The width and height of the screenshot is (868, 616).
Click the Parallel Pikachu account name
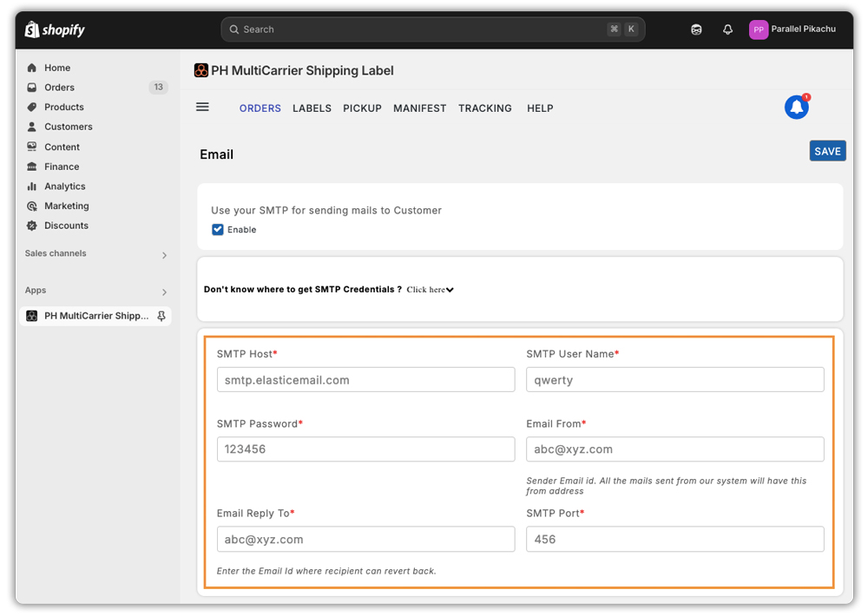803,29
